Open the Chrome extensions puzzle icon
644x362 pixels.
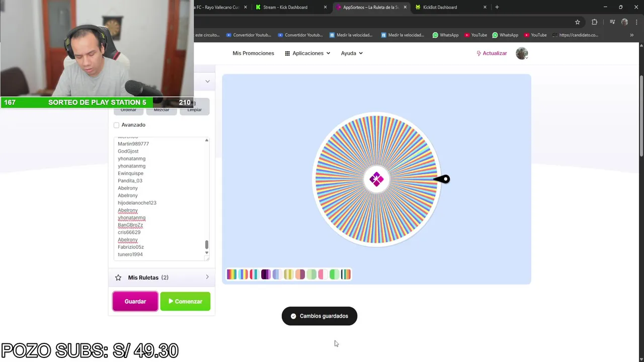(x=594, y=22)
